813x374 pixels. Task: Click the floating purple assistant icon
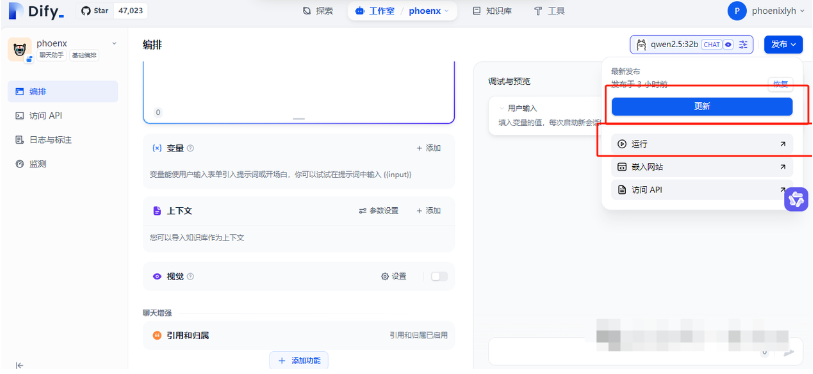tap(796, 199)
